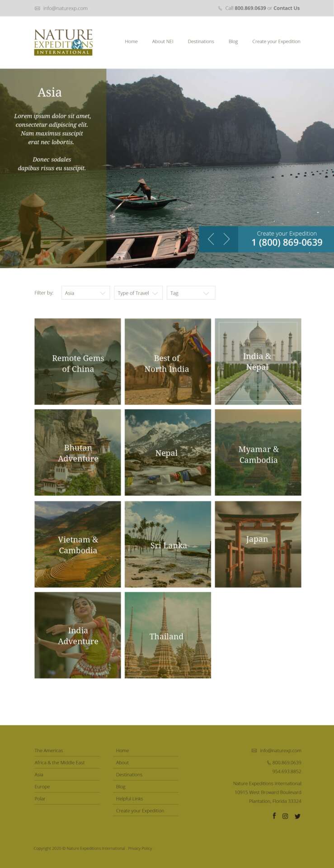
Task: Select the Japan expedition thumbnail
Action: coord(258,544)
